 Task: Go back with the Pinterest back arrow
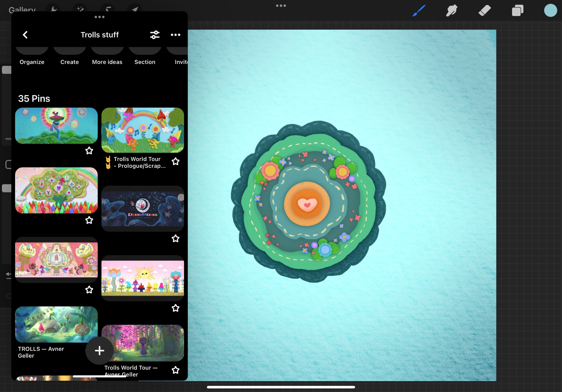pos(25,35)
